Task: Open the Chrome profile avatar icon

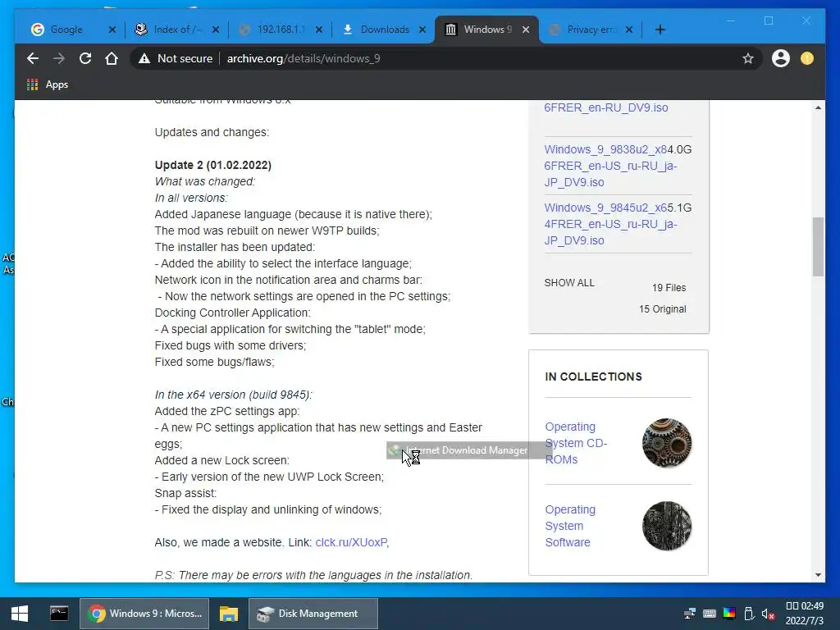Action: tap(781, 58)
